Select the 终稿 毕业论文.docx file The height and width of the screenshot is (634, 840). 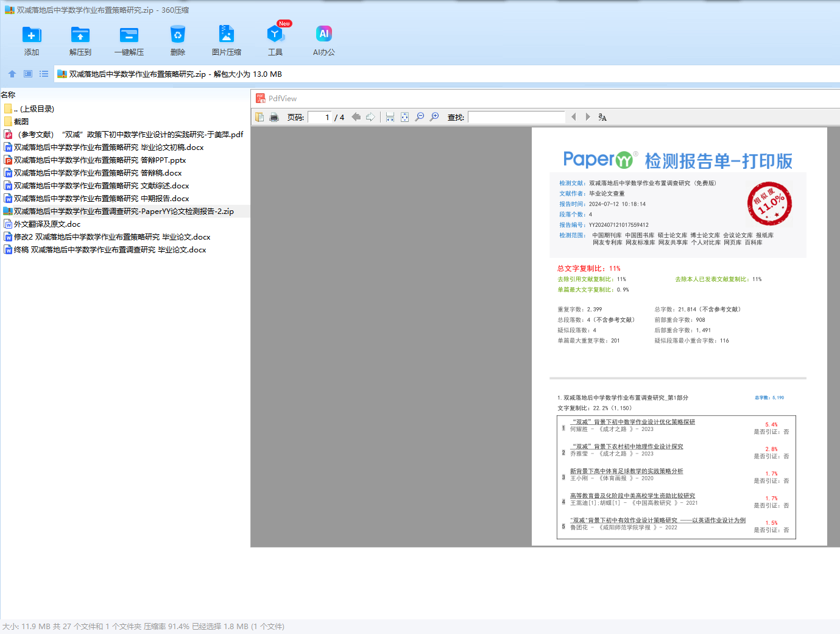pyautogui.click(x=105, y=250)
